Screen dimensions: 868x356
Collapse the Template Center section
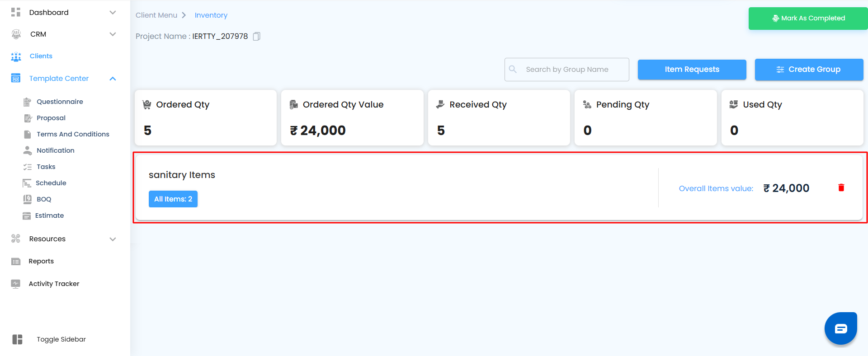point(113,79)
